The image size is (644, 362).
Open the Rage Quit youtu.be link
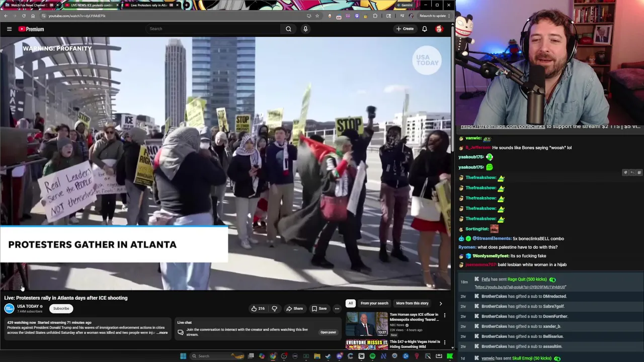coord(521,287)
